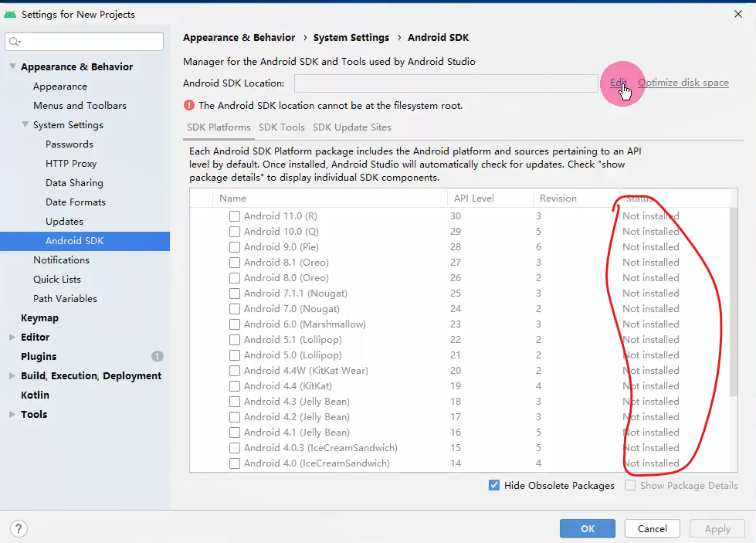Expand the Build, Execution, Deployment arrow

pos(12,375)
